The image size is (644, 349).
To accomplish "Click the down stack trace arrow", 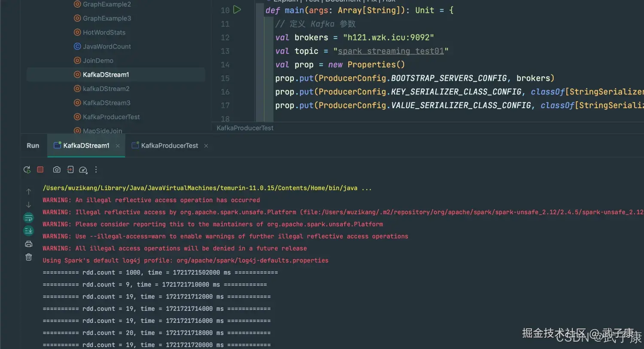I will coord(29,205).
